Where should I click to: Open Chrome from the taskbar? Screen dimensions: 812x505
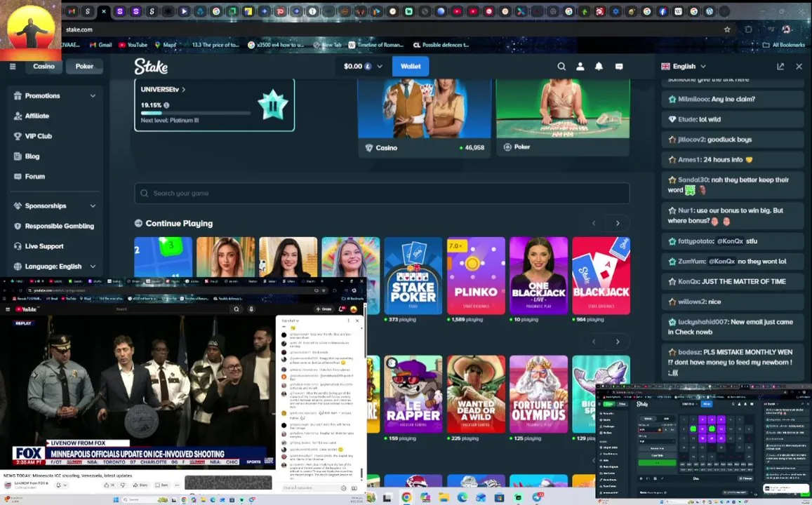coord(406,498)
